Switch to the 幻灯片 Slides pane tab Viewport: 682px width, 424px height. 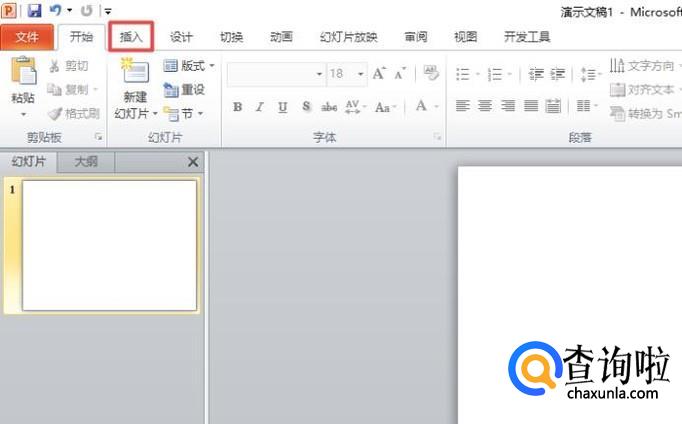coord(29,162)
